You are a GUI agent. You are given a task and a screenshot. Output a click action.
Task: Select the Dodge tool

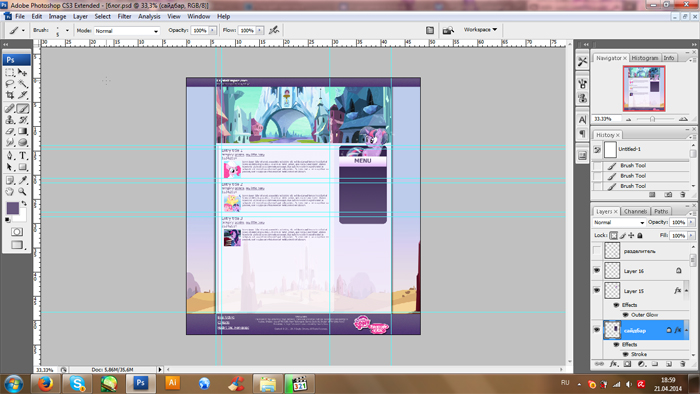(22, 142)
